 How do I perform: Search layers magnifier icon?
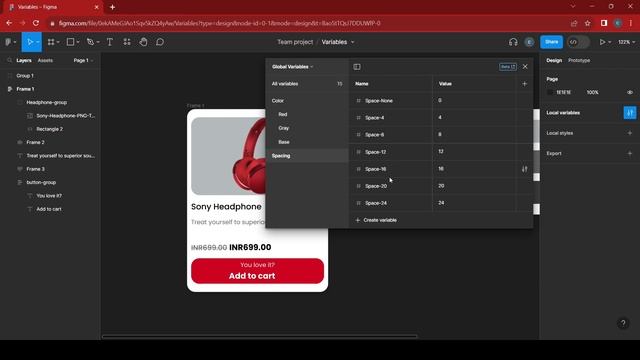[9, 60]
